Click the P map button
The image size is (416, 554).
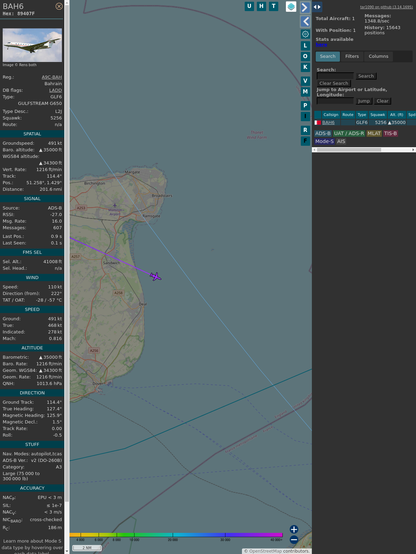click(x=305, y=105)
